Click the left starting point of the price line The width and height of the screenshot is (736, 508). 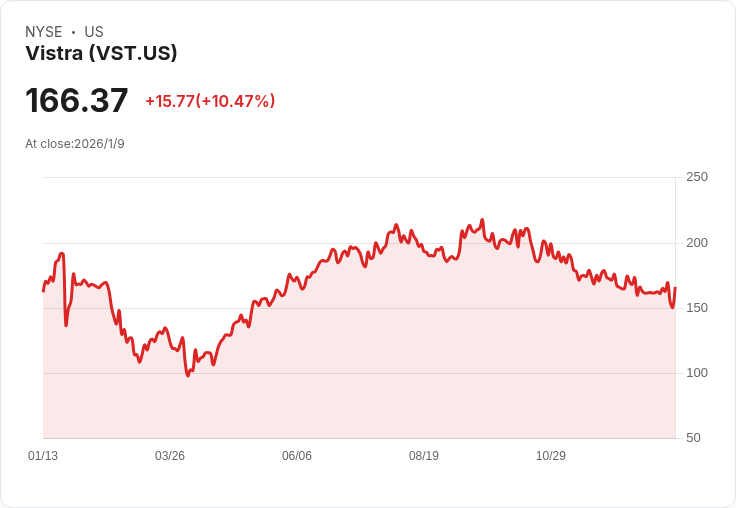43,290
